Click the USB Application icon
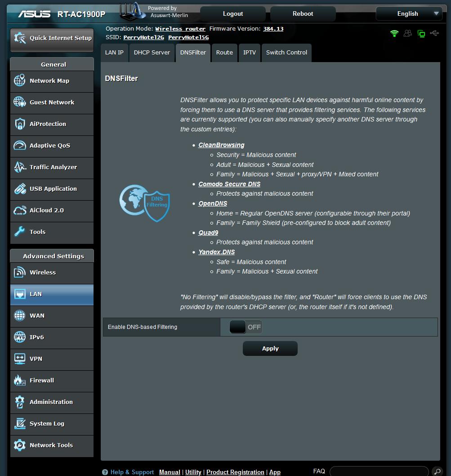 pyautogui.click(x=20, y=189)
